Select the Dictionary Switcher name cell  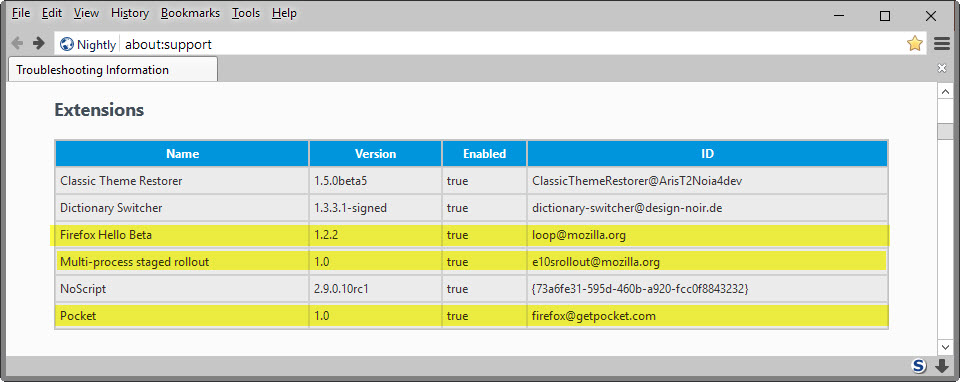pyautogui.click(x=182, y=208)
